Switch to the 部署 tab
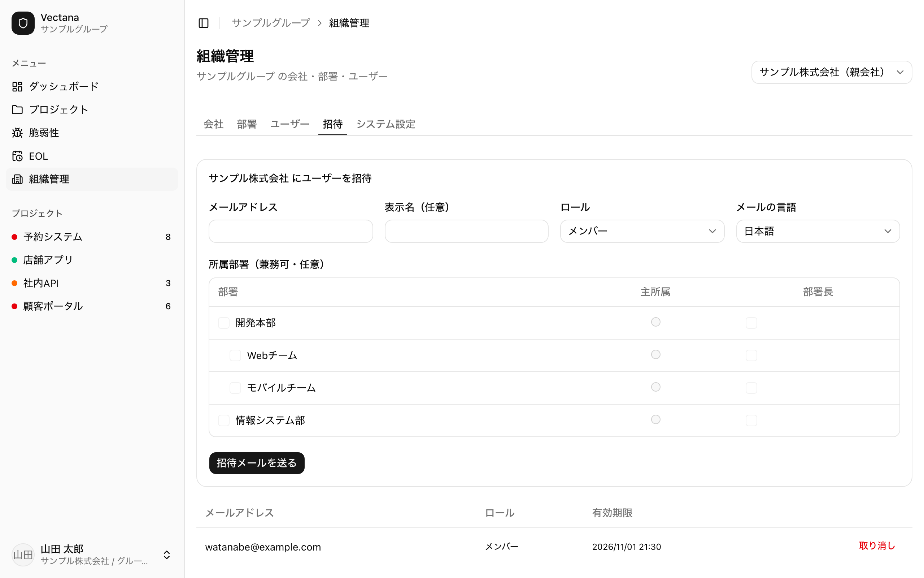 pos(247,124)
